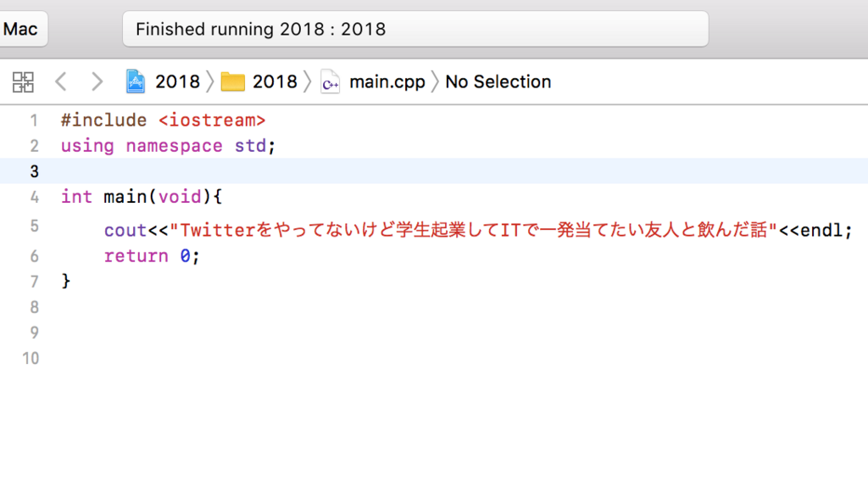The height and width of the screenshot is (487, 868).
Task: Click the cout statement on line 5
Action: (x=478, y=230)
